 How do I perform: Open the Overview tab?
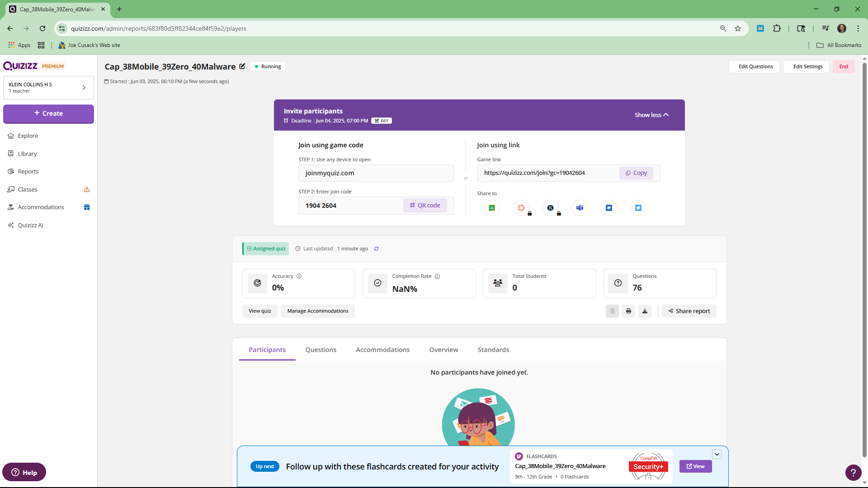[x=443, y=350]
